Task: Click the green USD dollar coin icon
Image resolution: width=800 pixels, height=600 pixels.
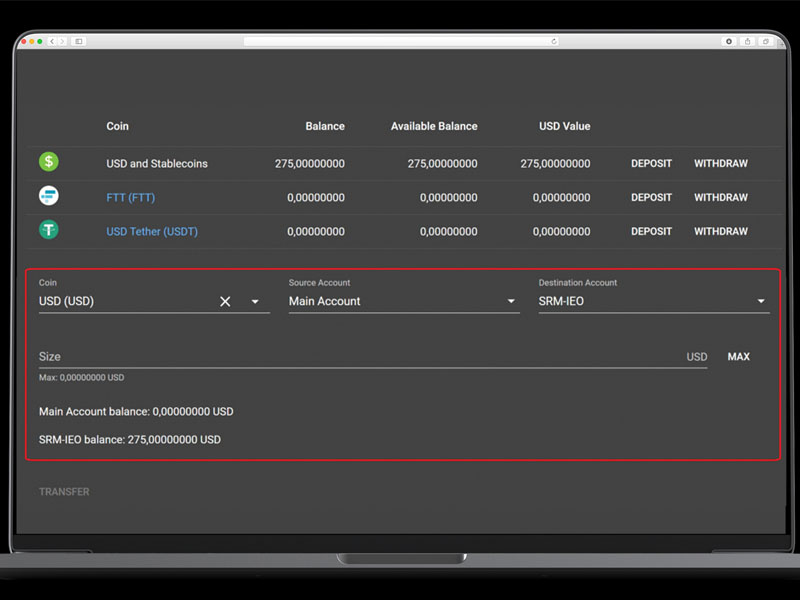Action: click(x=49, y=162)
